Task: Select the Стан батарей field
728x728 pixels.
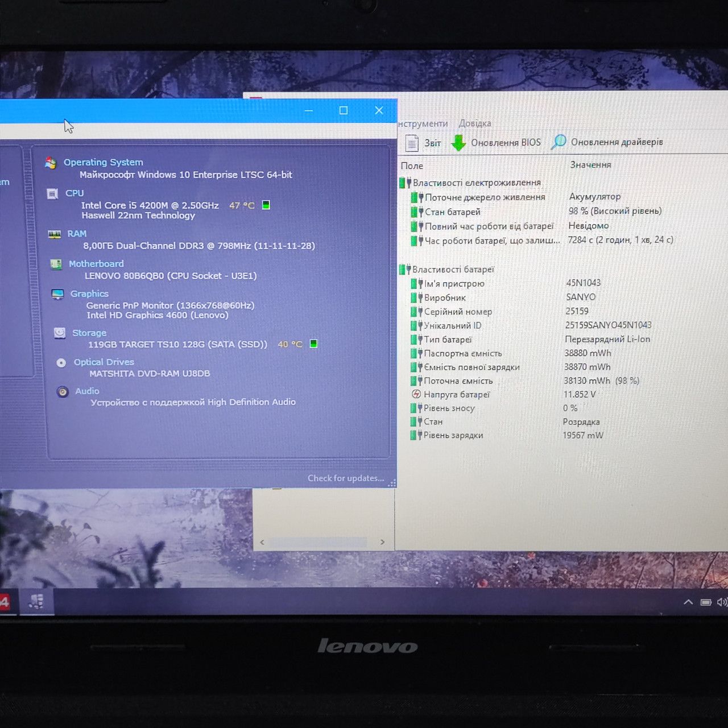Action: pos(453,212)
